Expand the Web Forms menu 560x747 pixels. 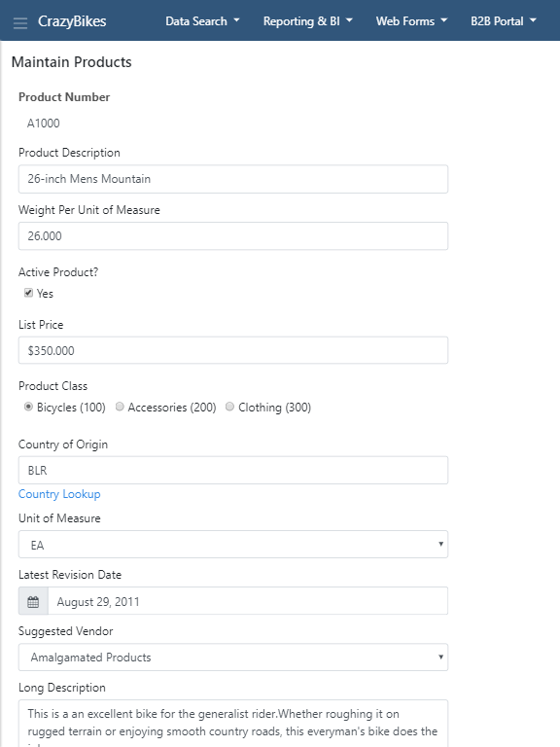click(411, 21)
